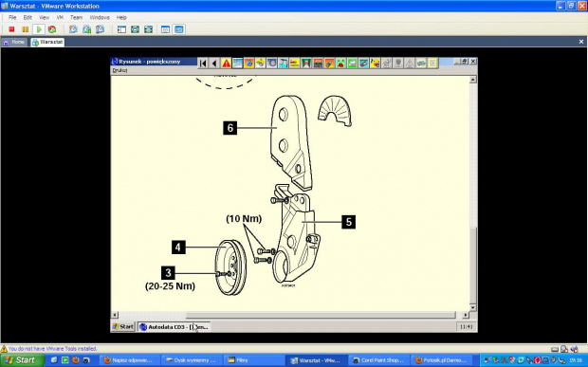
Task: Open the Corel Paint Shop taskbar item
Action: pos(378,360)
